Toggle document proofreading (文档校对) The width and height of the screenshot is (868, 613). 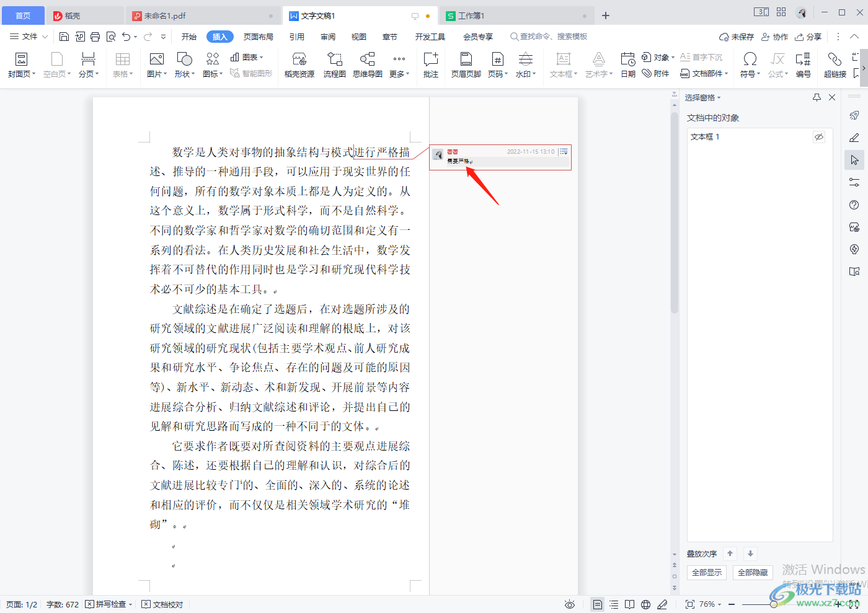162,604
